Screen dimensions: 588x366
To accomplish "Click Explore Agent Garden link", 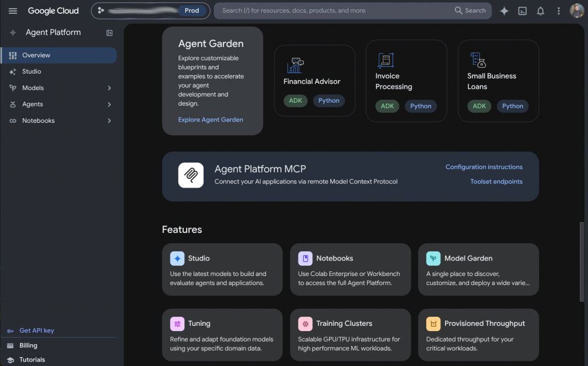I will 210,119.
